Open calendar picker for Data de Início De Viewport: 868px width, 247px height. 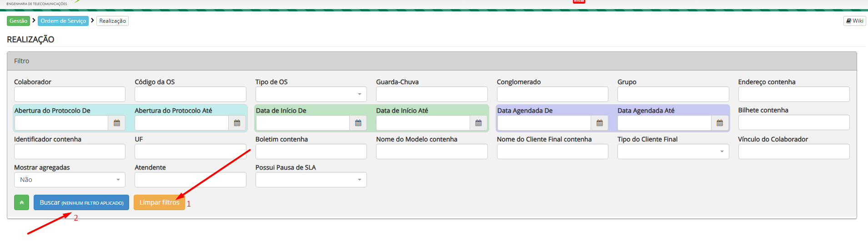tap(358, 123)
